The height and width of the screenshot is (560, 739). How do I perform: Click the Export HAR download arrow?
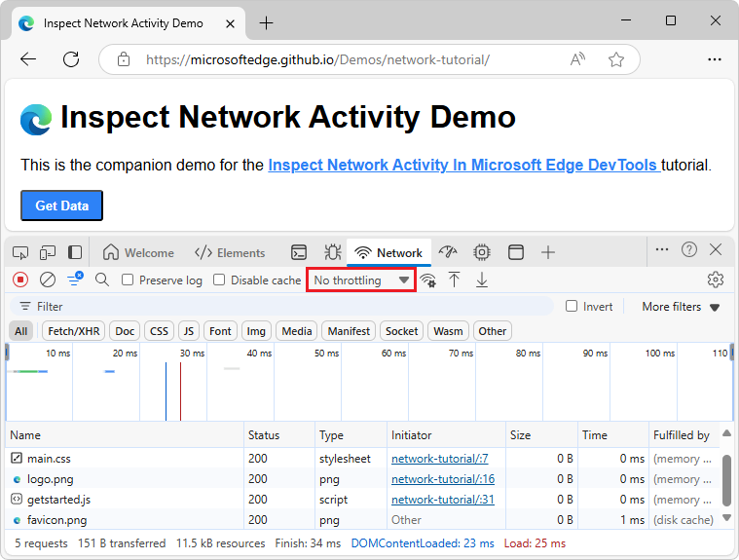(481, 280)
